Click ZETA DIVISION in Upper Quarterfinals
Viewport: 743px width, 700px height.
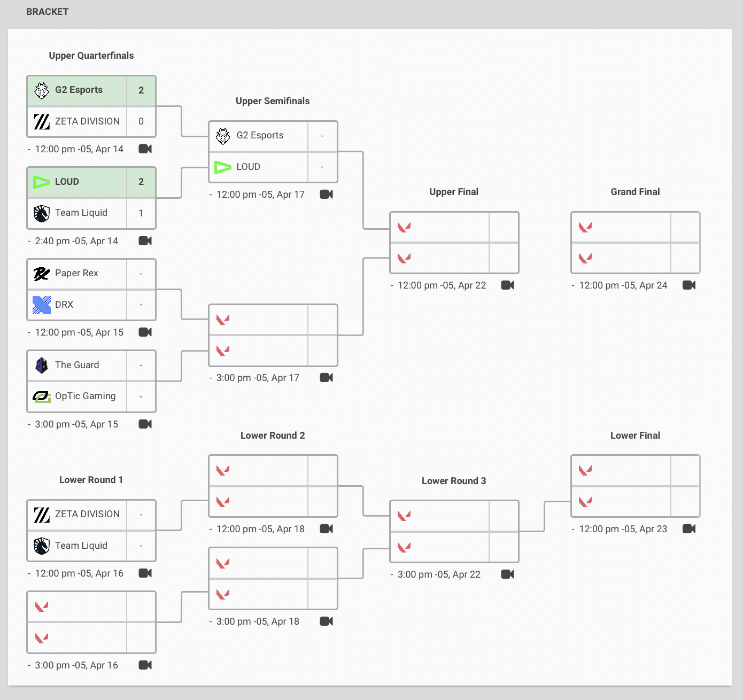(87, 121)
